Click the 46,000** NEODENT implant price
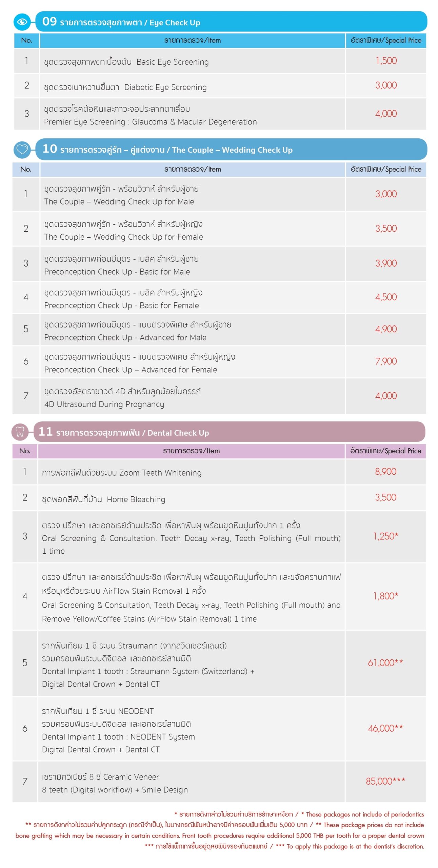438x868 pixels. pyautogui.click(x=385, y=728)
